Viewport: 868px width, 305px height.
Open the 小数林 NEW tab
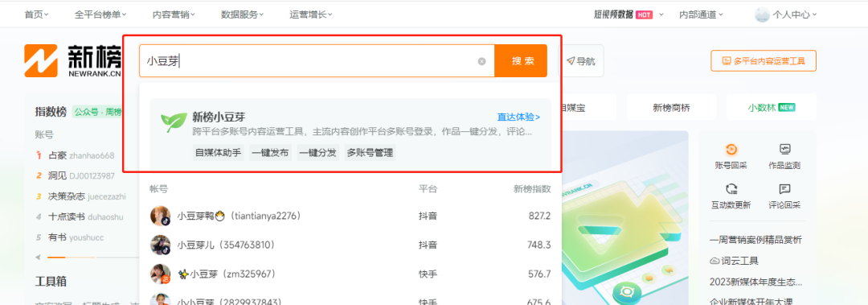point(771,108)
